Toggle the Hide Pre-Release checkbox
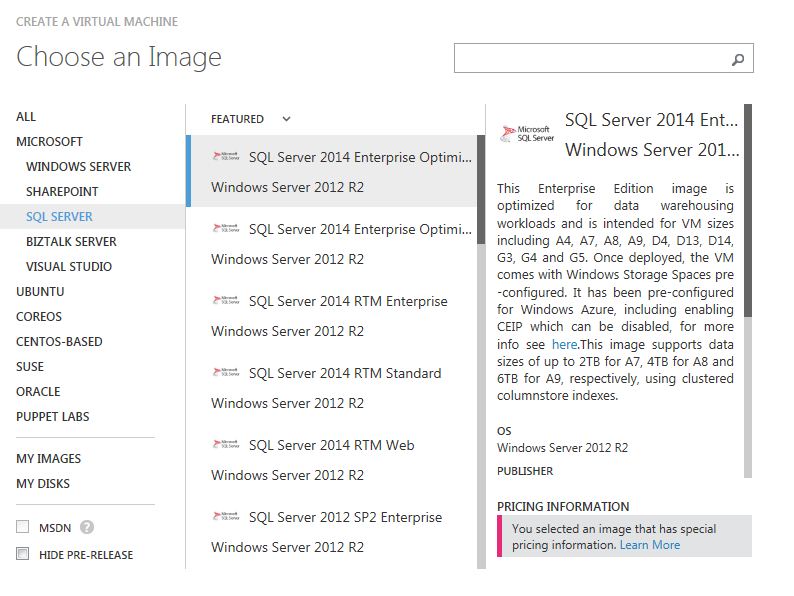Screen dimensions: 794x596 click(22, 554)
